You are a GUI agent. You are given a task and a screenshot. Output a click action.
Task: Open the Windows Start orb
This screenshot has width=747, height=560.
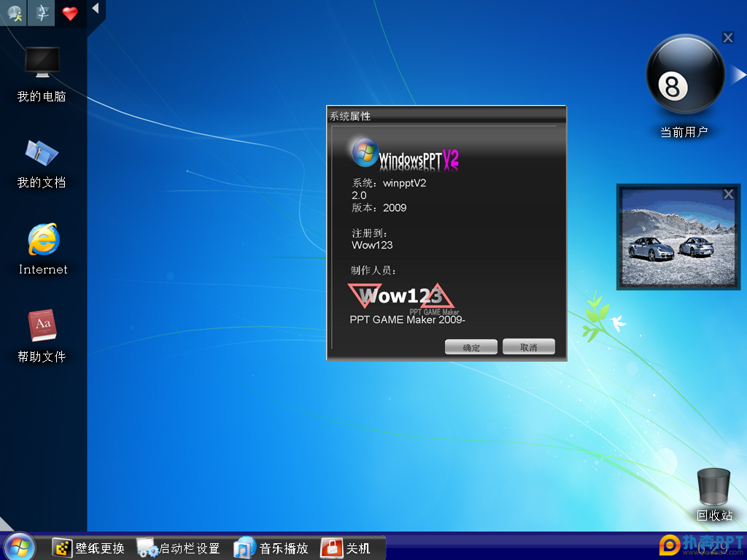click(19, 545)
